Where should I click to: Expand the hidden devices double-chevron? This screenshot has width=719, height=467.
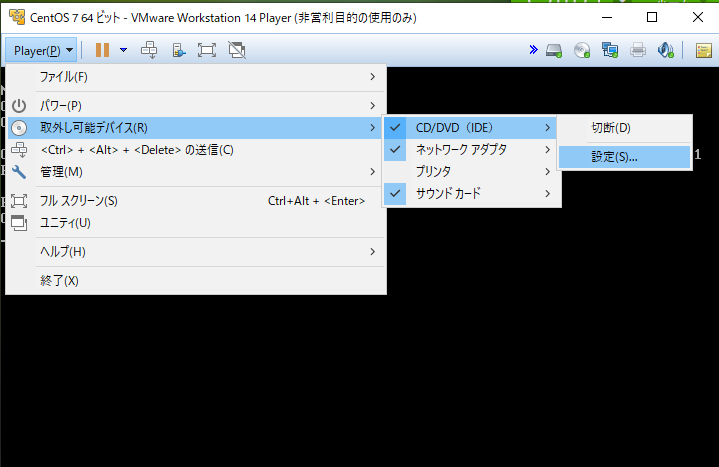(x=533, y=50)
